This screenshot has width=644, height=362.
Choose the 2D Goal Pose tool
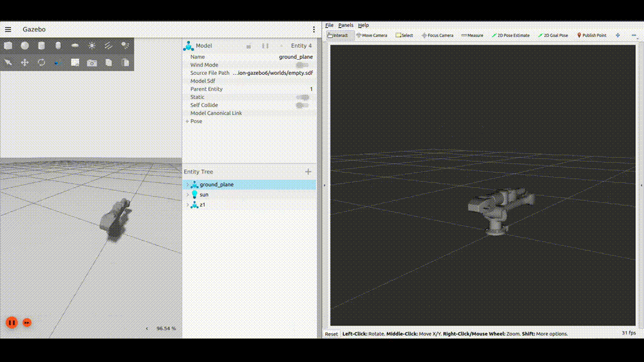pyautogui.click(x=553, y=35)
